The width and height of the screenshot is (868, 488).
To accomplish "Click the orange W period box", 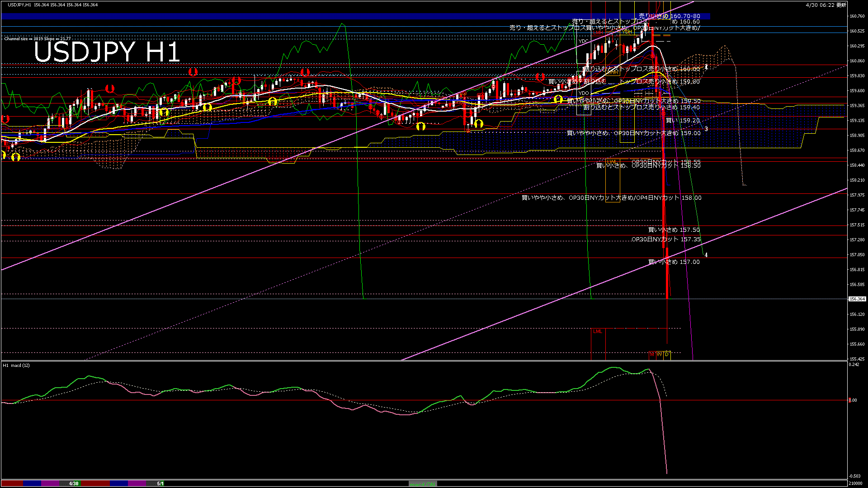I will (x=660, y=355).
